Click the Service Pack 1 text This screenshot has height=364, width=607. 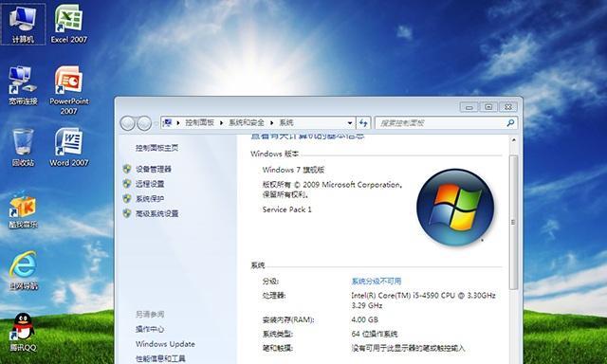coord(286,209)
